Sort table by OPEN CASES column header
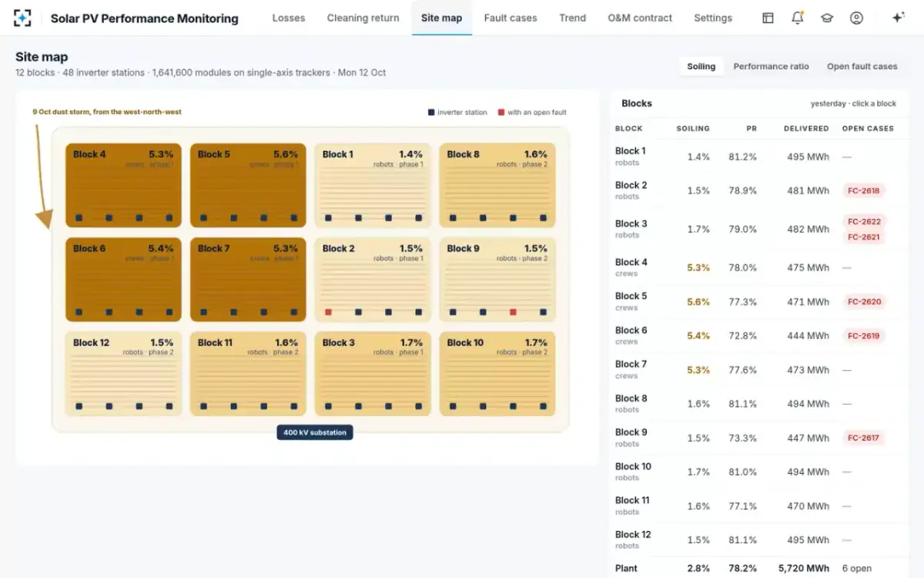 pos(868,129)
